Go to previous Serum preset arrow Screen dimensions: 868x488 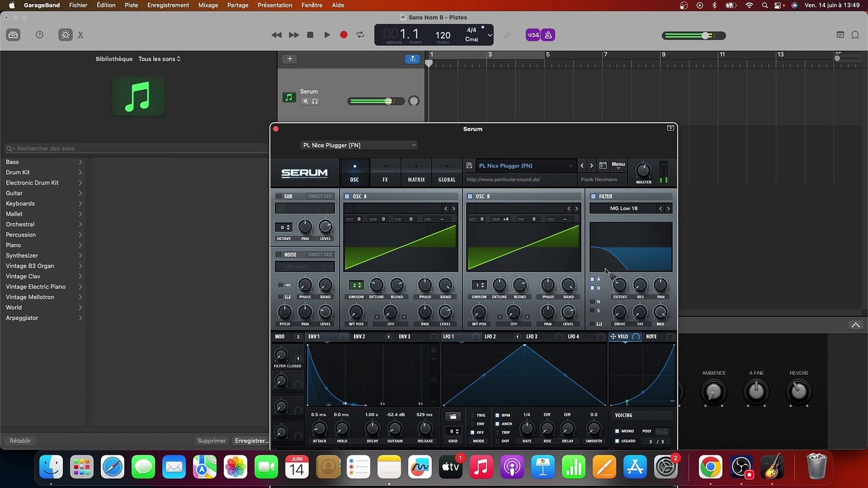click(582, 165)
